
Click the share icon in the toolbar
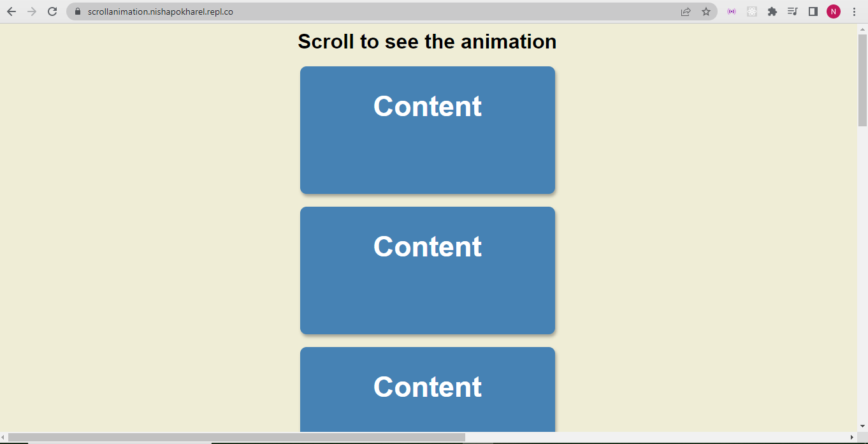click(685, 11)
